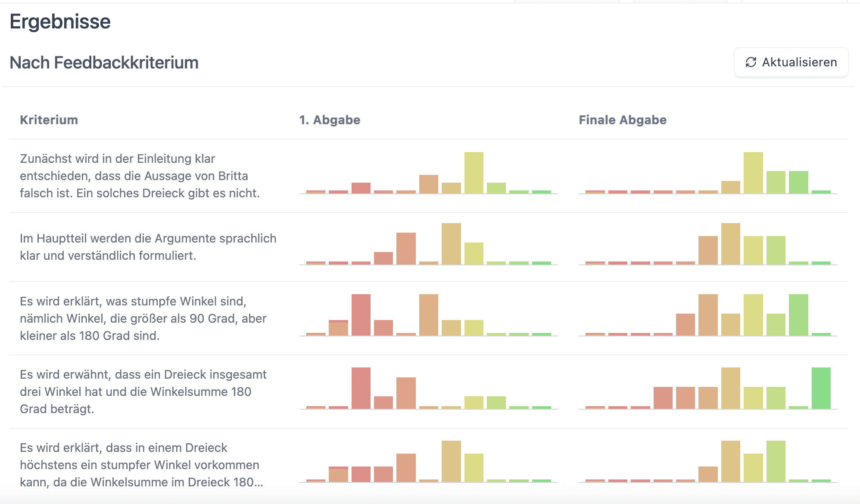Select the 1. Abgabe column header
860x504 pixels.
pyautogui.click(x=330, y=120)
